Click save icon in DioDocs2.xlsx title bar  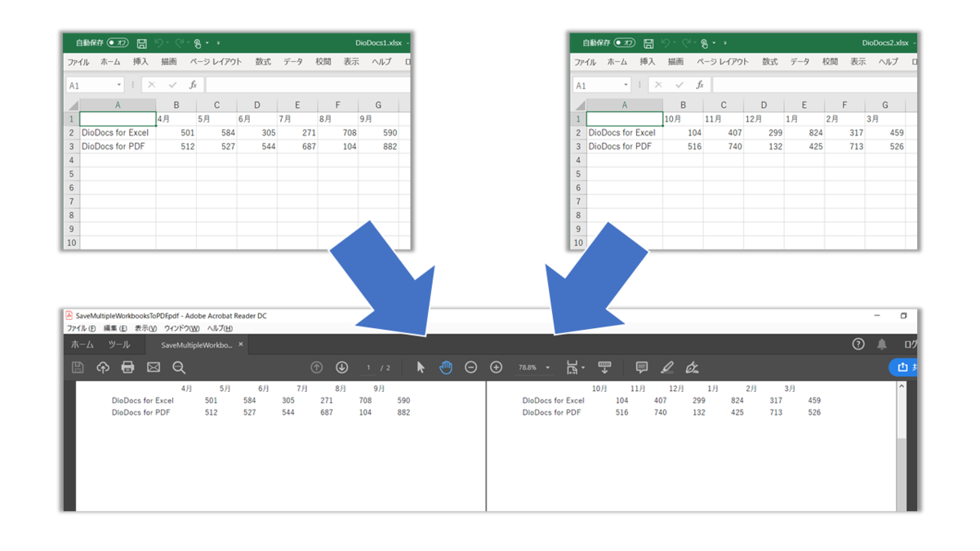click(x=648, y=42)
